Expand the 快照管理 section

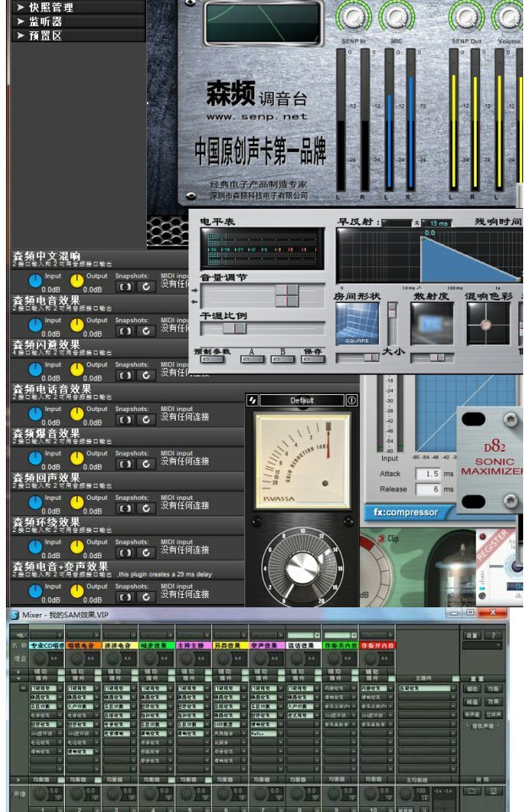point(78,8)
